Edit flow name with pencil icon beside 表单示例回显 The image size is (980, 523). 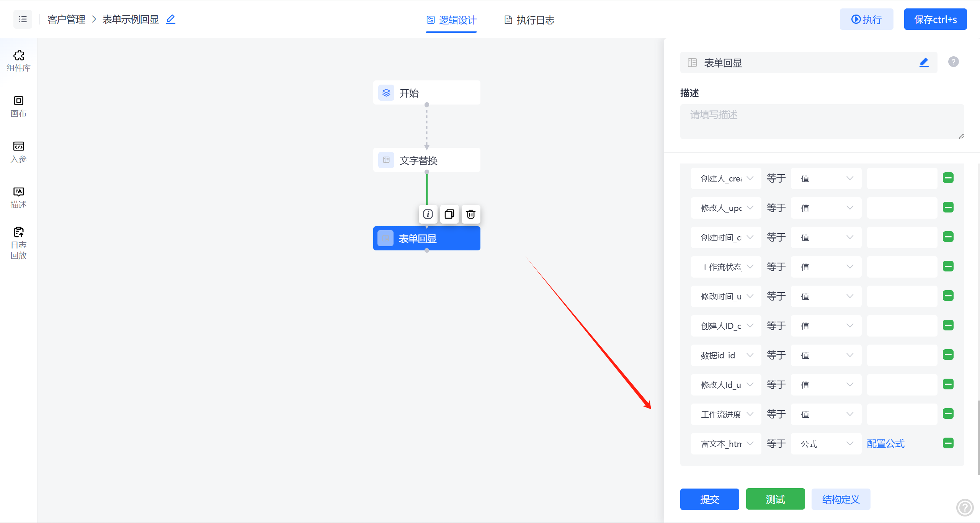[171, 19]
